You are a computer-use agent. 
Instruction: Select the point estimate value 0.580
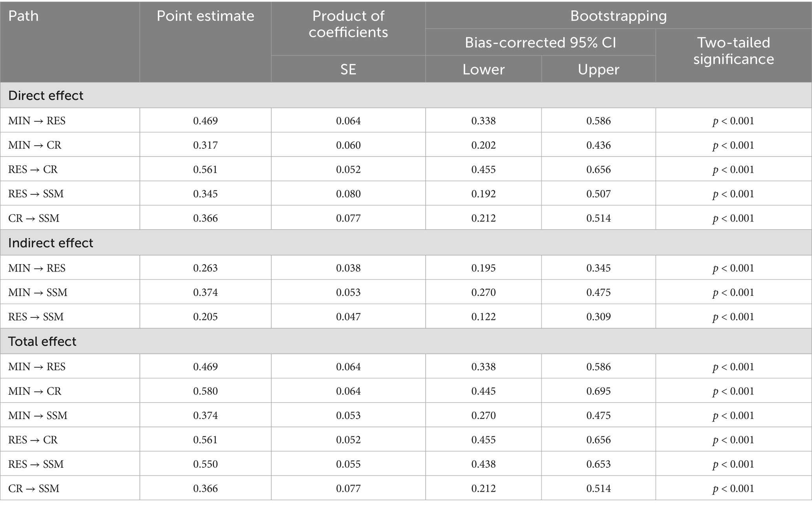pyautogui.click(x=205, y=391)
